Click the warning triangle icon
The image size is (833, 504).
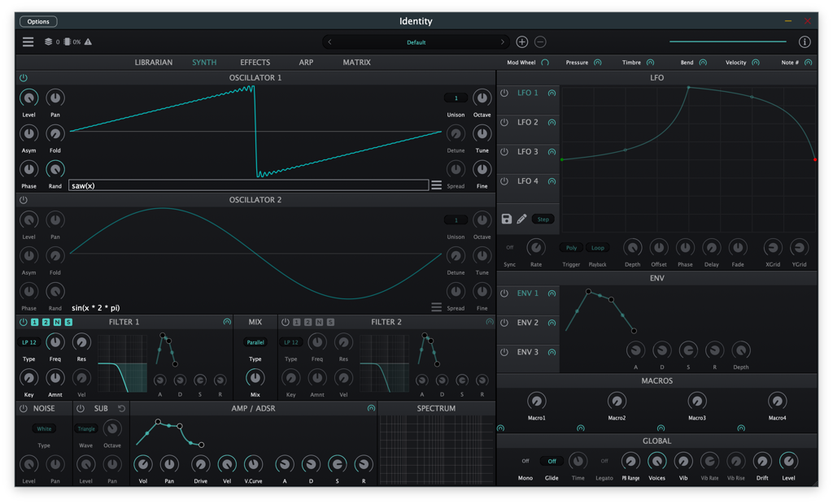click(88, 42)
